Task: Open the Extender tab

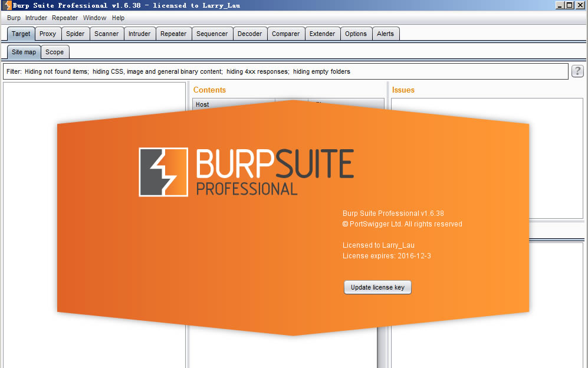Action: coord(322,34)
